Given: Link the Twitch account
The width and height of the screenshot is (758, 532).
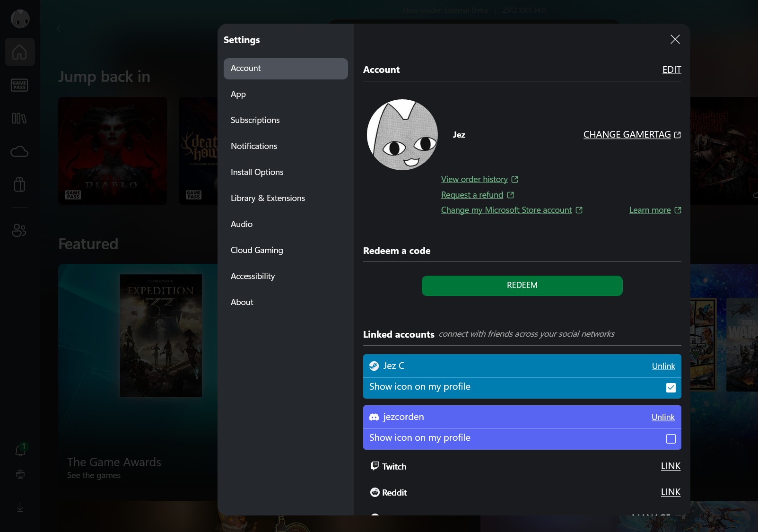Looking at the screenshot, I should click(671, 466).
